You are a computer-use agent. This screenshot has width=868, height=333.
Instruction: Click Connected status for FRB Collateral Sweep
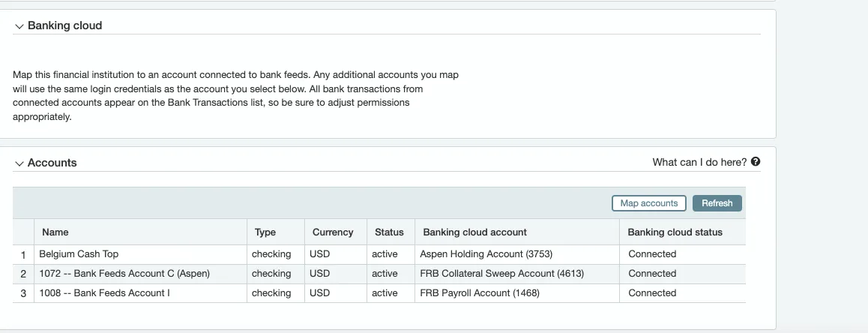(652, 273)
